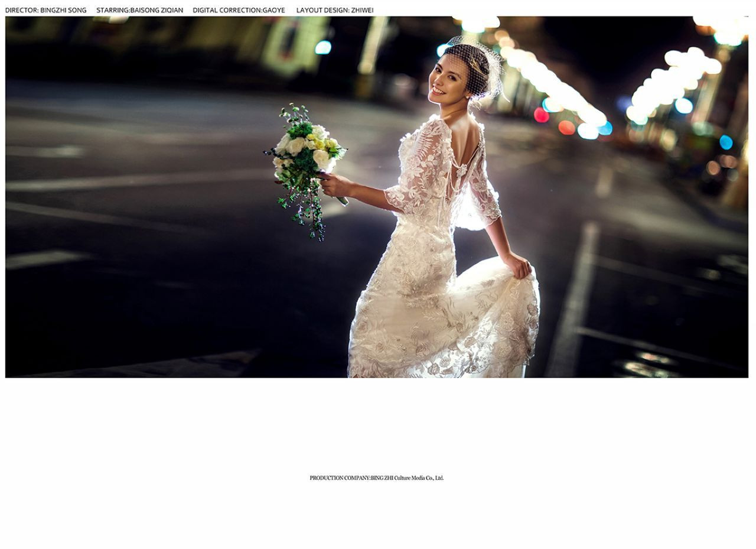Click the bride's hand lifting the skirt
The height and width of the screenshot is (549, 756).
(x=518, y=265)
